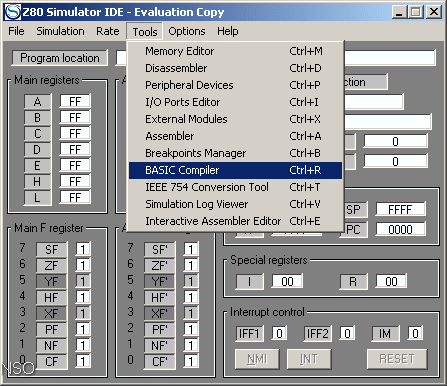This screenshot has width=447, height=386.
Task: Open the Options menu
Action: pos(187,31)
